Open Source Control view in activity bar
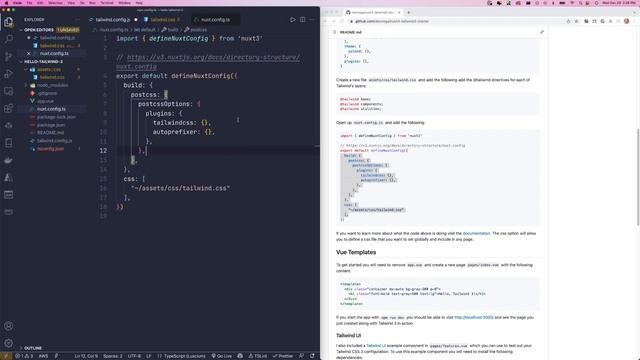 (x=9, y=56)
